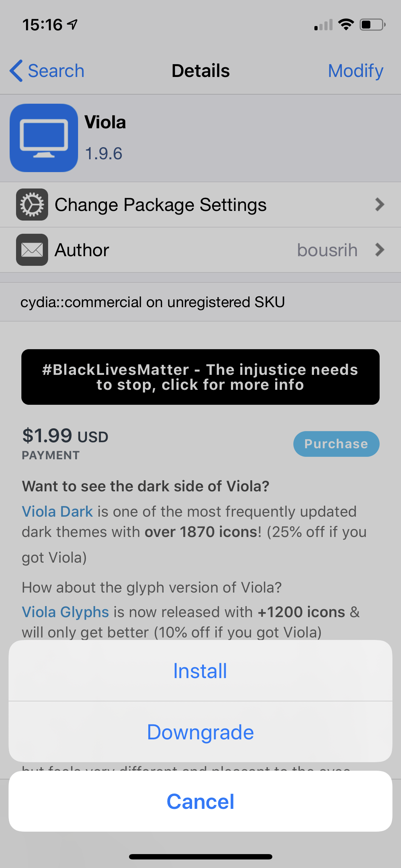Cancel the action sheet
The width and height of the screenshot is (401, 868).
pos(200,801)
